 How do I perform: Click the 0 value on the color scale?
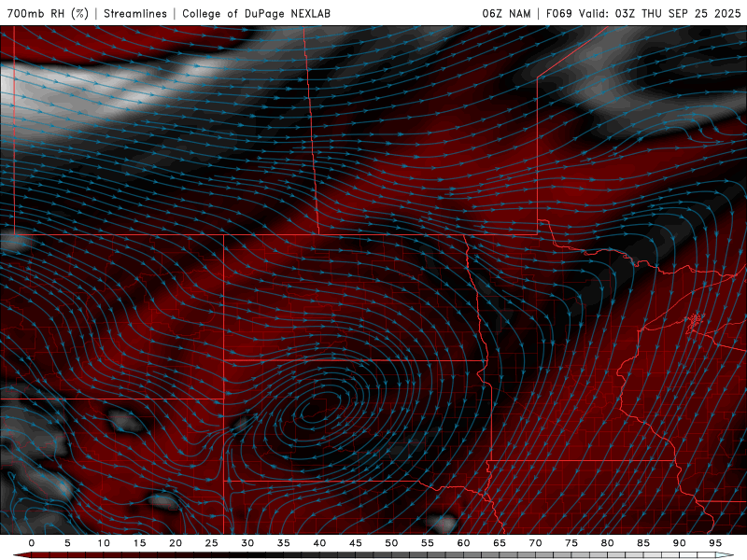(32, 543)
